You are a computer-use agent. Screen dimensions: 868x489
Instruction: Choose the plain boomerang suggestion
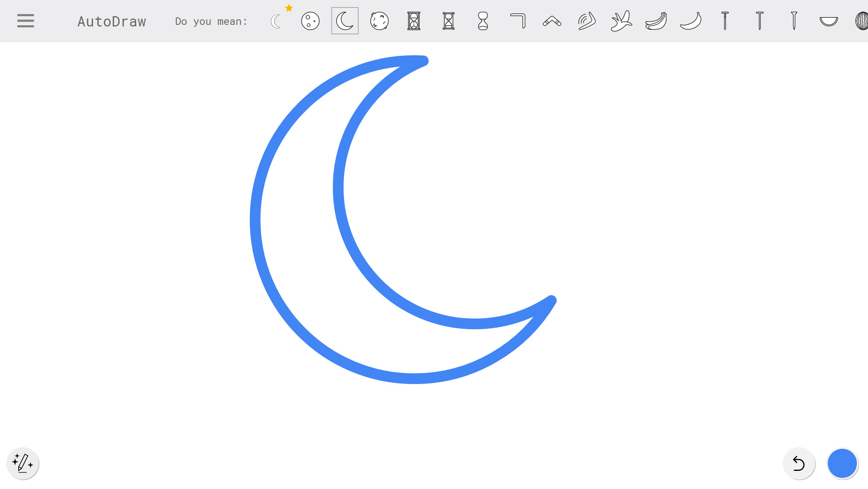tap(552, 21)
